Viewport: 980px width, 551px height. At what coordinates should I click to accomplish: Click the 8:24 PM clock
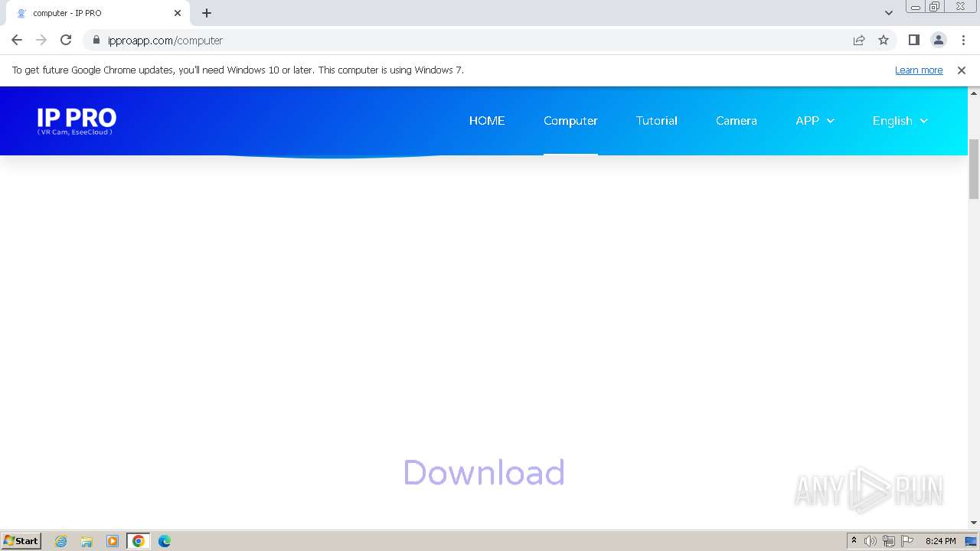tap(940, 541)
